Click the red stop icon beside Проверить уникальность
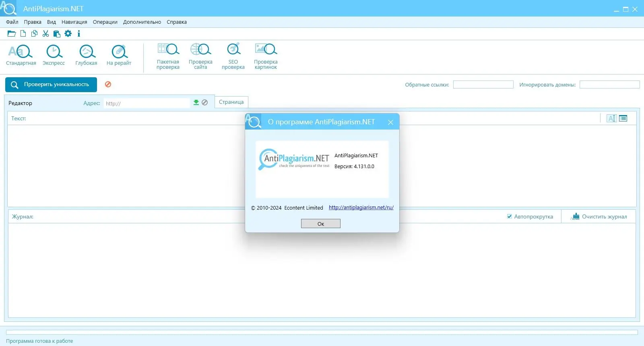644x346 pixels. [108, 84]
